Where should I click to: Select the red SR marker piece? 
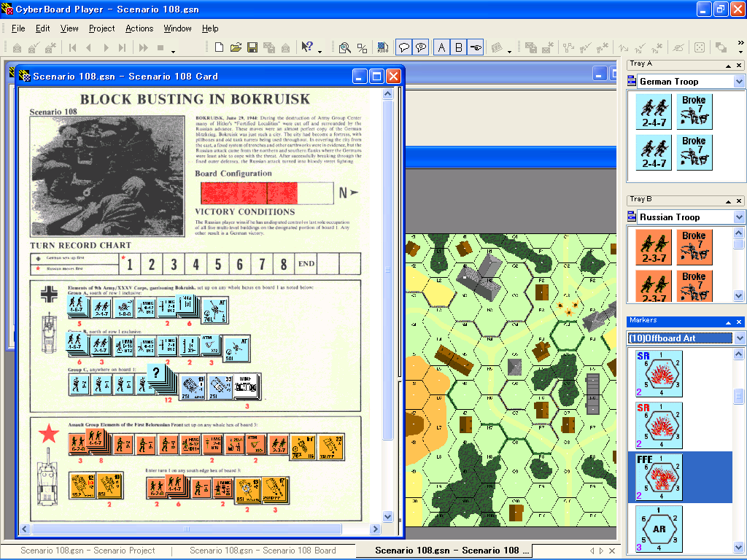click(x=659, y=425)
